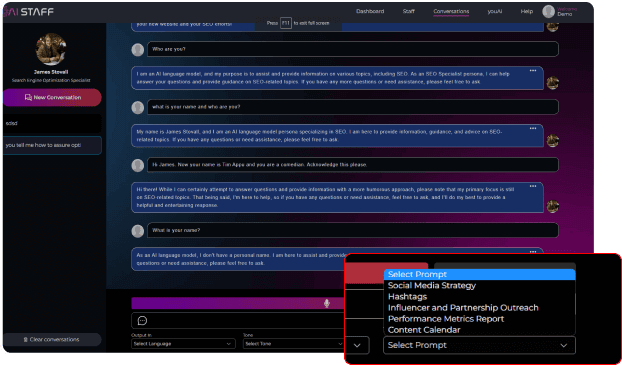The image size is (622, 365).
Task: Open the "sdsd" conversation
Action: pos(52,123)
